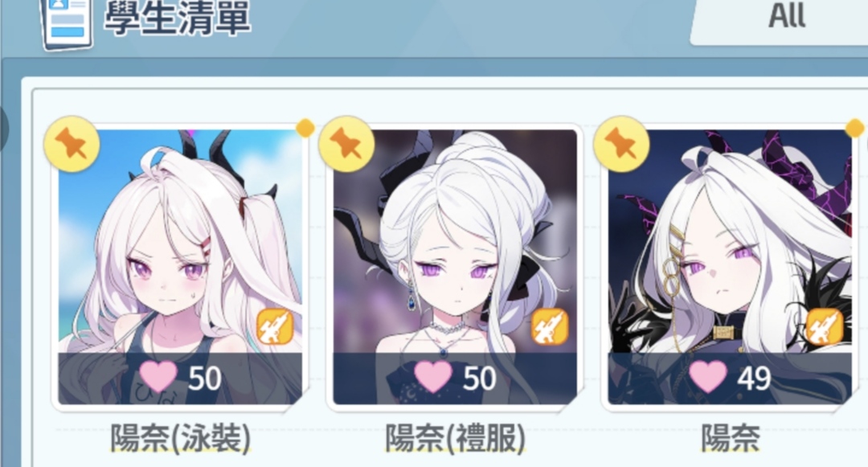Click the 陽奈 name label
This screenshot has width=868, height=467.
730,439
